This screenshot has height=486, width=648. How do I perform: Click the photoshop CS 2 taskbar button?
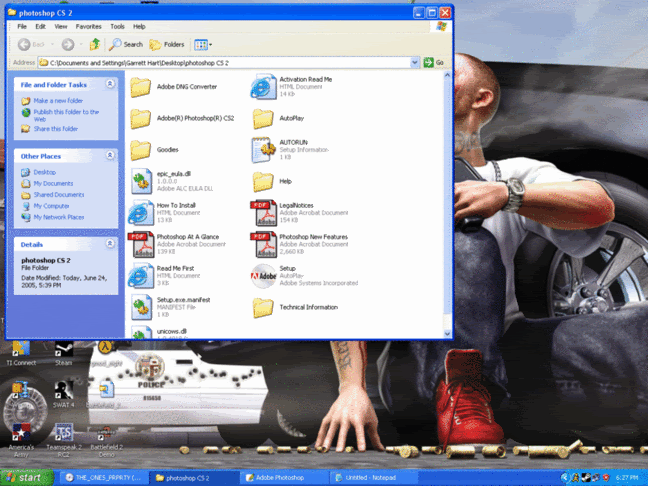(x=194, y=478)
